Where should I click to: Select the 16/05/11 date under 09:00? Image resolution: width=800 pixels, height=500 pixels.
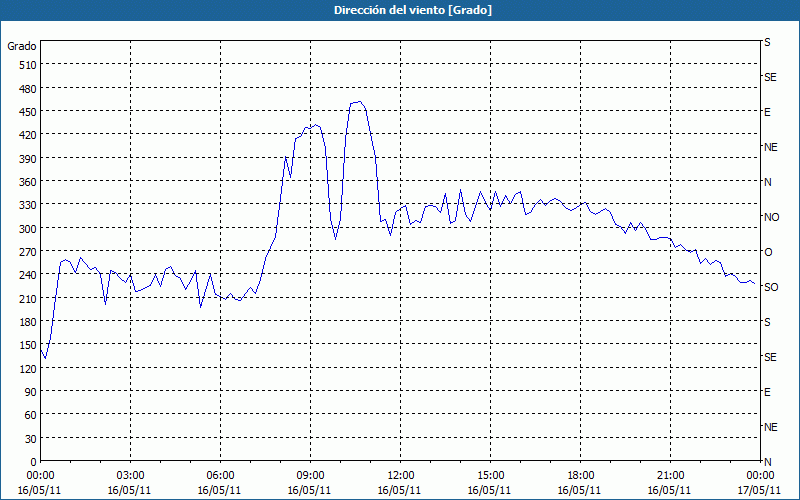310,490
